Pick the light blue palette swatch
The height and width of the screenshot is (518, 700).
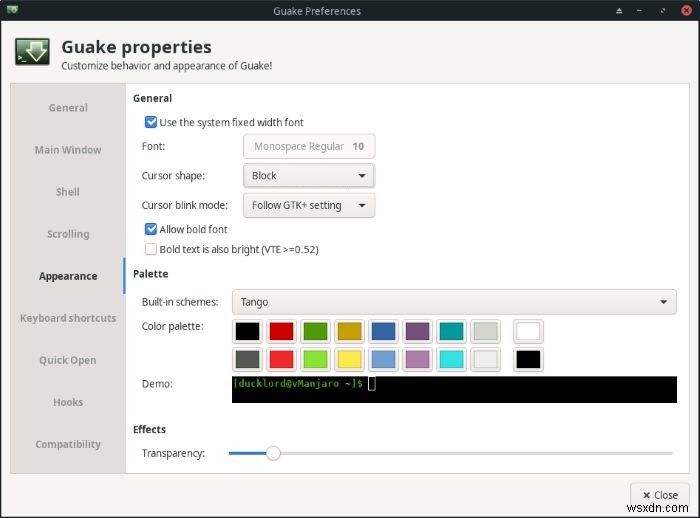[x=383, y=359]
